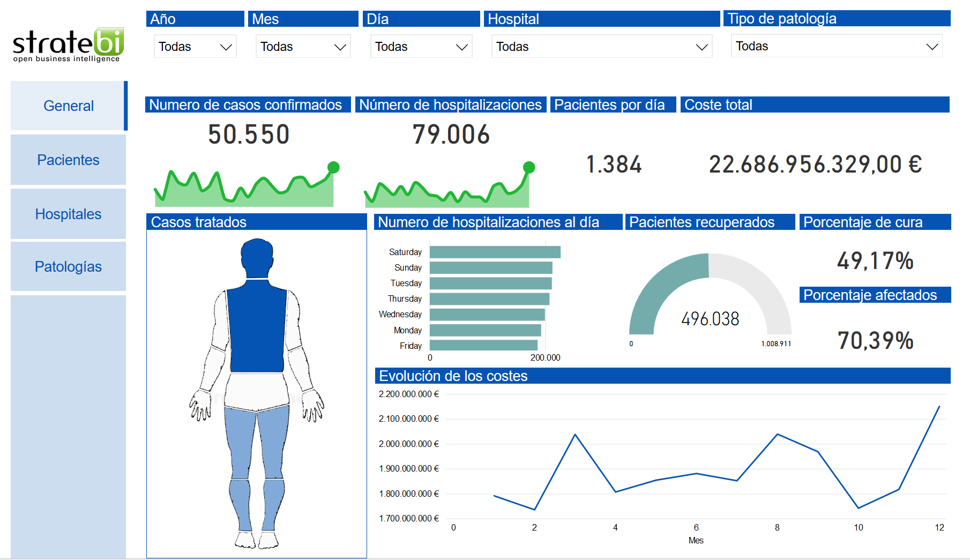Select the torso on the body diagram
Viewport: 970px width, 560px height.
coord(257,327)
